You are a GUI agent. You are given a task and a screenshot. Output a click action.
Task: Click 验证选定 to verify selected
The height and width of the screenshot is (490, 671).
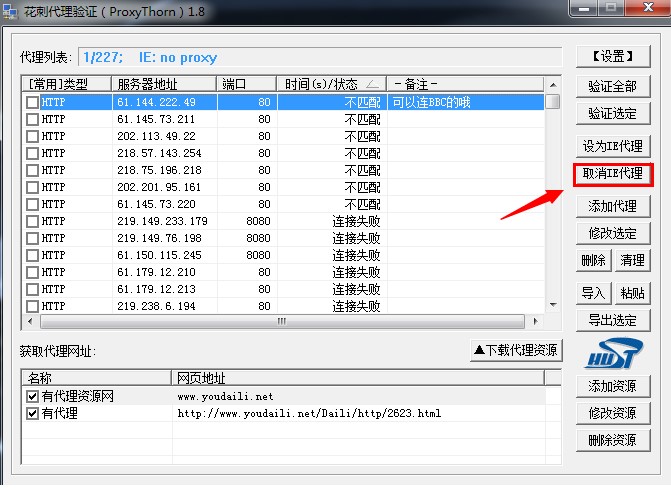click(613, 113)
